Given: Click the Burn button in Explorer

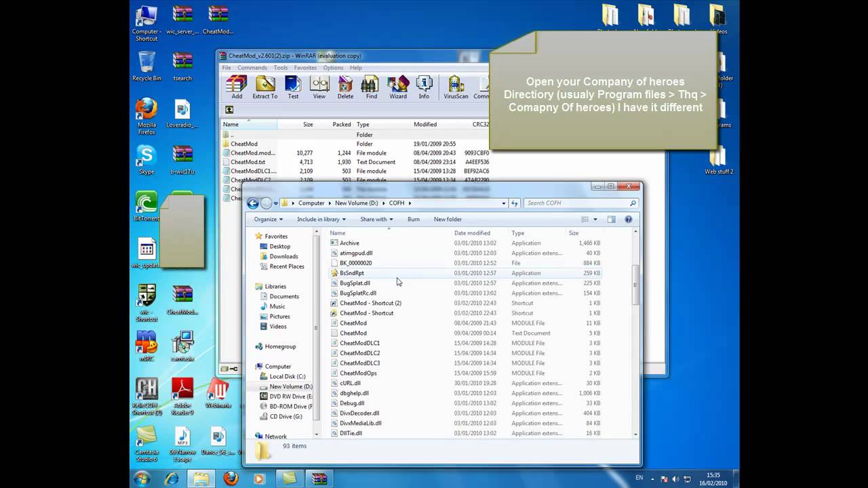Looking at the screenshot, I should [414, 219].
